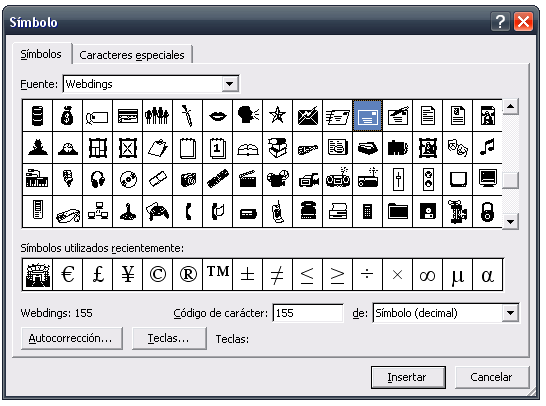Click the Insertar button

pos(408,377)
